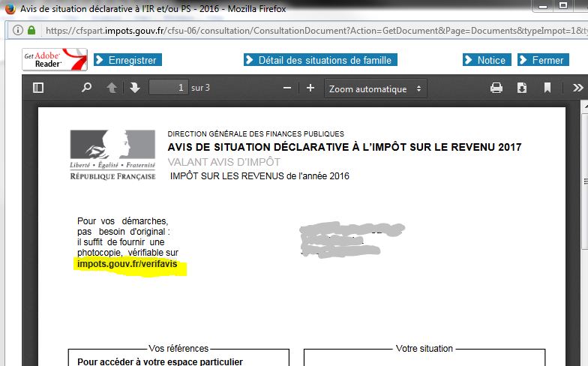Click the bookmark current view icon
Viewport: 588px width, 366px height.
click(547, 88)
